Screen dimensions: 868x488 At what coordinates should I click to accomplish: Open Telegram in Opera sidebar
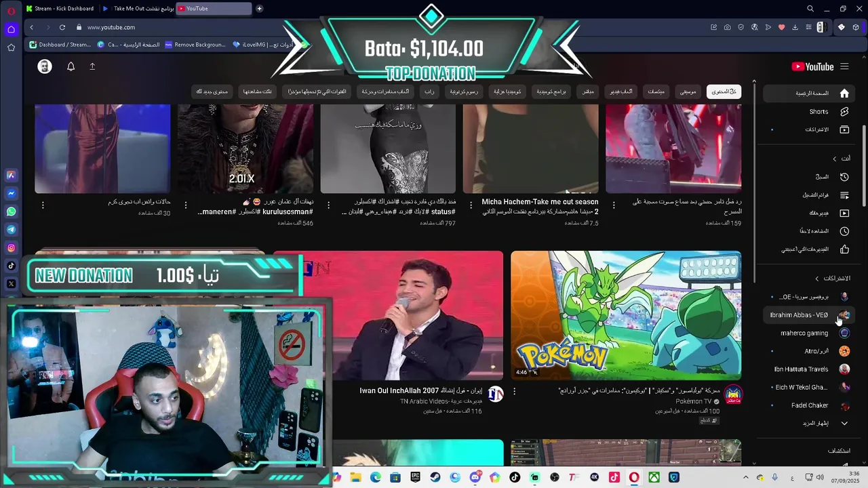click(x=11, y=230)
